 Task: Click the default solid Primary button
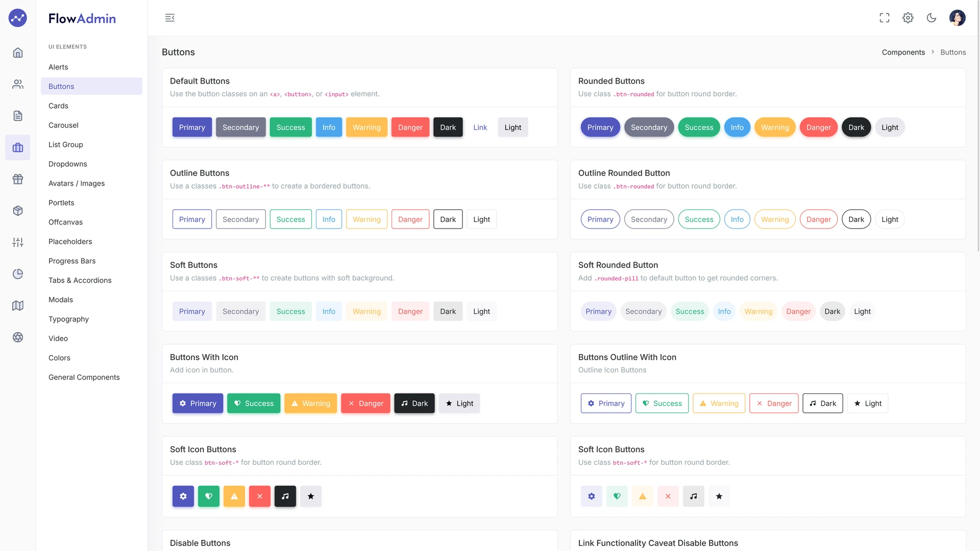(x=192, y=127)
